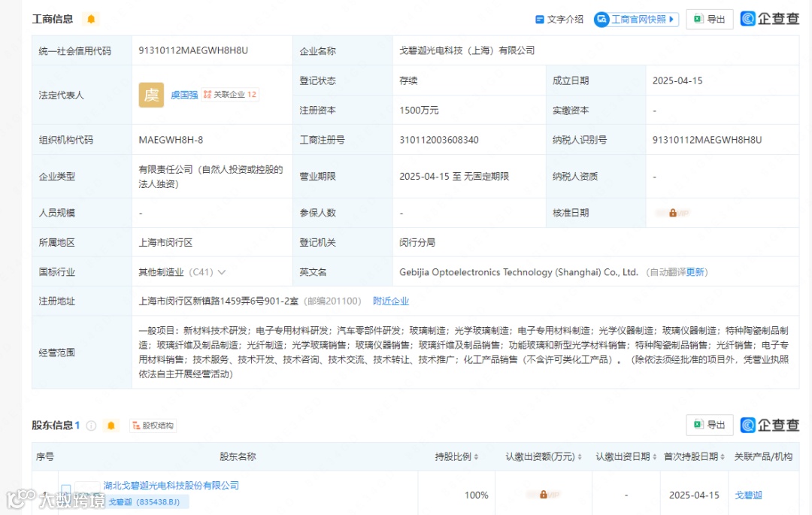Click 更新 to refresh the English name translation
Viewport: 812px width, 515px height.
(x=695, y=271)
